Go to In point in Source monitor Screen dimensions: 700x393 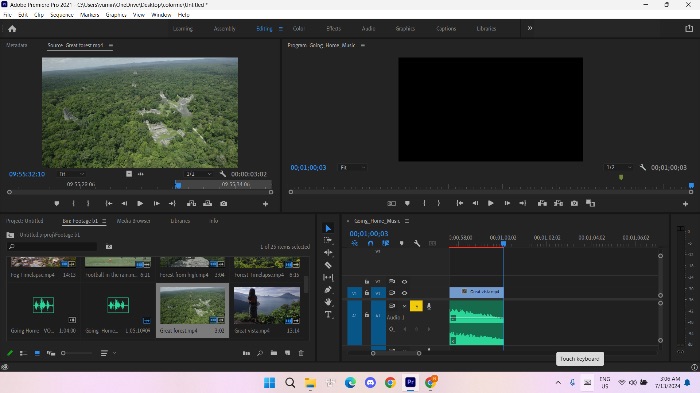108,203
